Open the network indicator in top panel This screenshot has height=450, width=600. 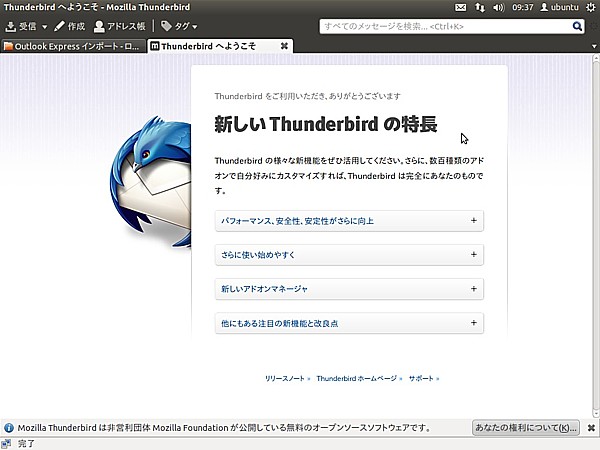(x=480, y=7)
